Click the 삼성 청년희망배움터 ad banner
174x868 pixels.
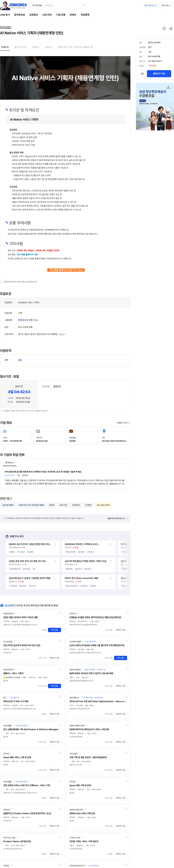click(155, 106)
